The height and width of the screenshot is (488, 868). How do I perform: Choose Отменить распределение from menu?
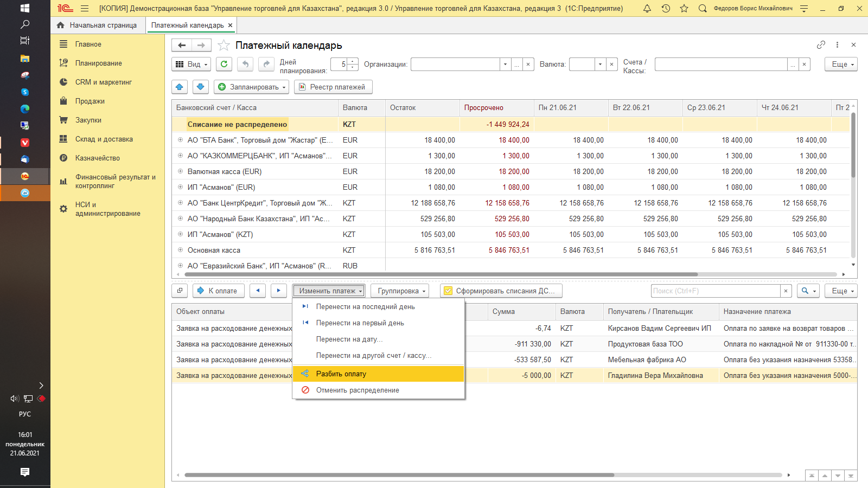[358, 390]
